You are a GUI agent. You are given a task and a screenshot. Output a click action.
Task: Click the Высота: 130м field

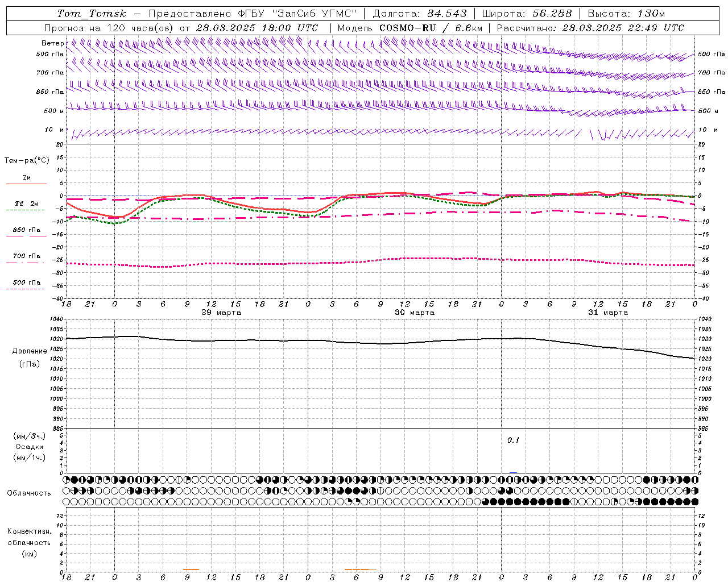coord(626,14)
